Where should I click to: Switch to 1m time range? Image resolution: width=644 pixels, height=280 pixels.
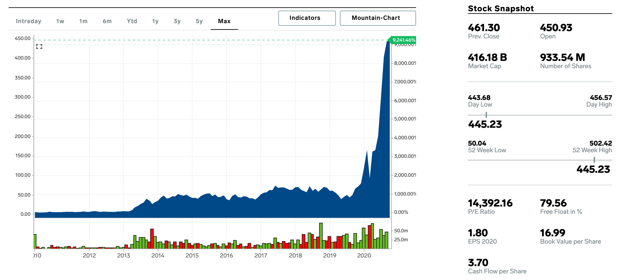tap(83, 21)
